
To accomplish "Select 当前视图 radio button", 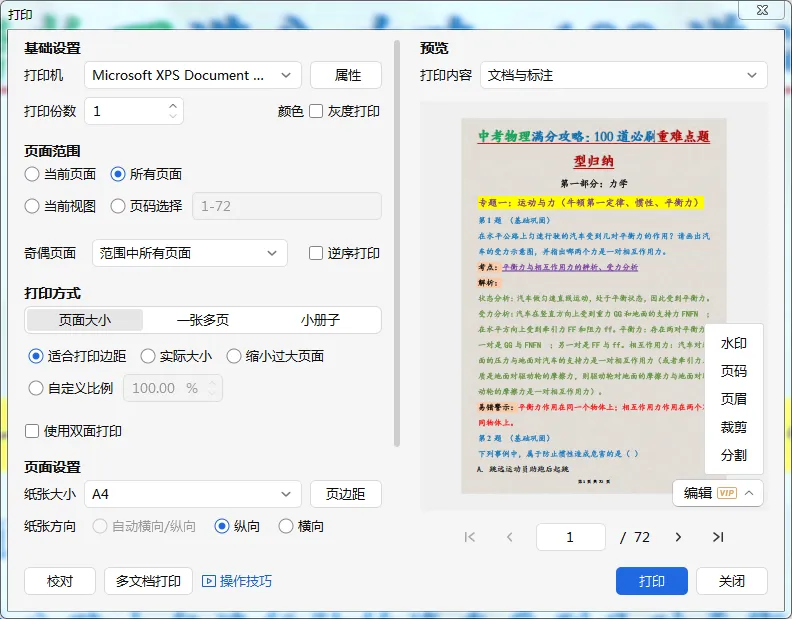I will tap(32, 206).
